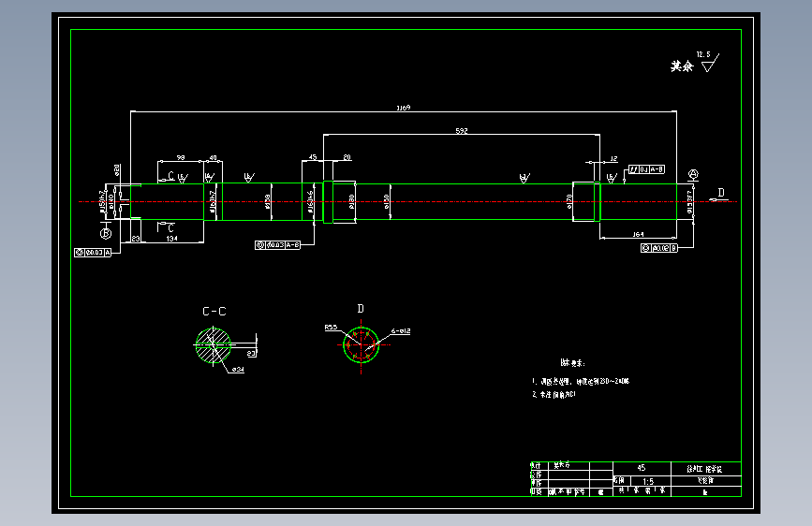Select technical requirement line 1 text
Image resolution: width=812 pixels, height=526 pixels.
581,382
